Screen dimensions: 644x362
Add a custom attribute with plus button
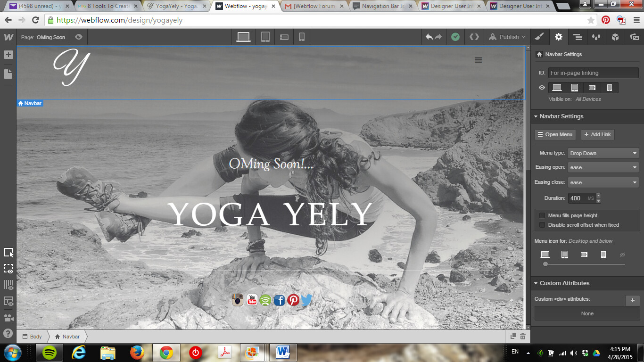coord(632,300)
